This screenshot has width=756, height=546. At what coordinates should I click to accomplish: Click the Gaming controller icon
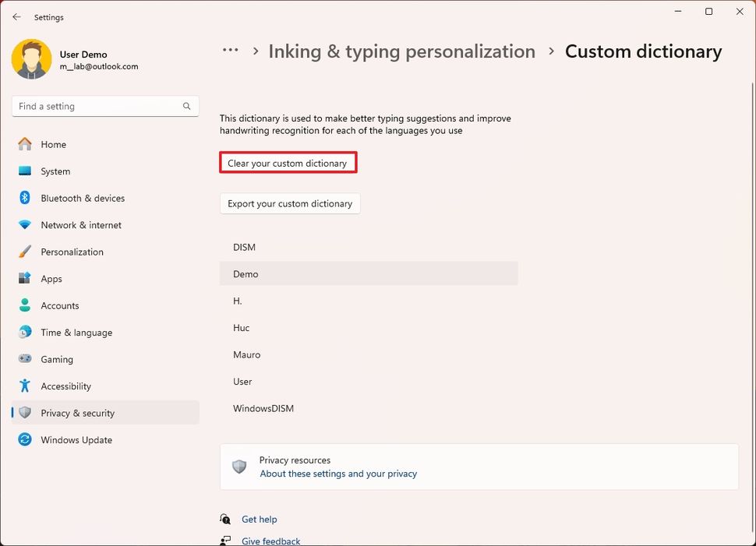coord(25,359)
